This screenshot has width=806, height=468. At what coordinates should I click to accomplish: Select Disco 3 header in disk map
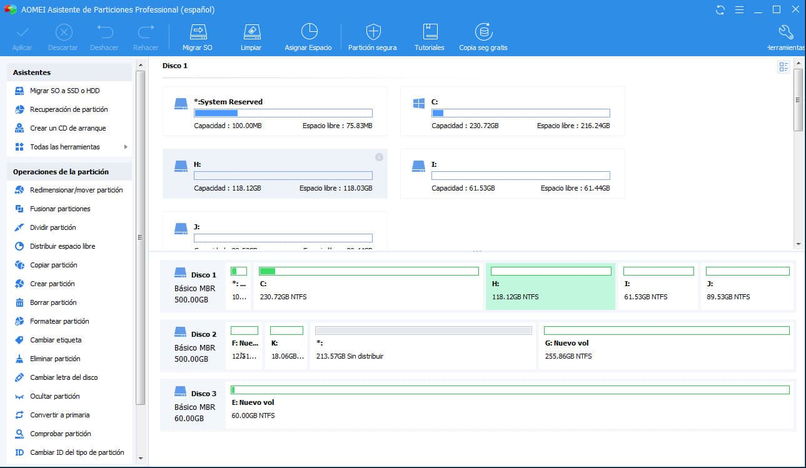click(x=194, y=405)
